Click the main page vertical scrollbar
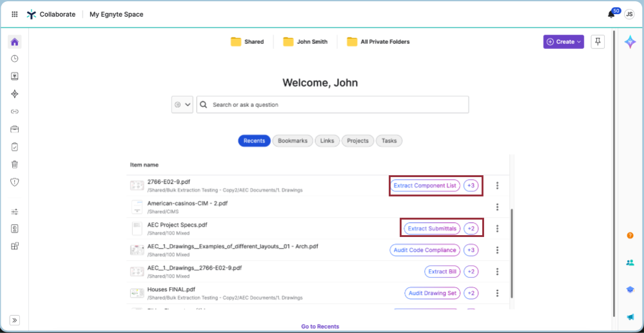Screen dimensions: 644x333 pyautogui.click(x=614, y=173)
